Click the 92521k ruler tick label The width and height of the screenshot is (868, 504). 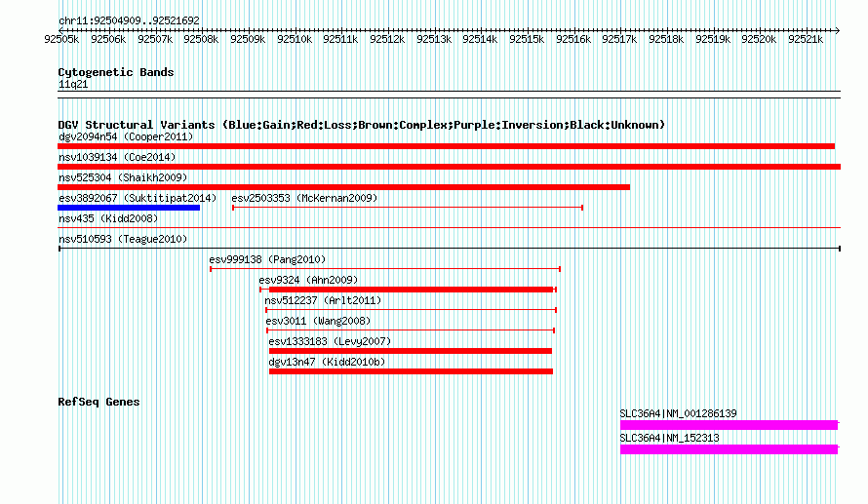(x=806, y=39)
